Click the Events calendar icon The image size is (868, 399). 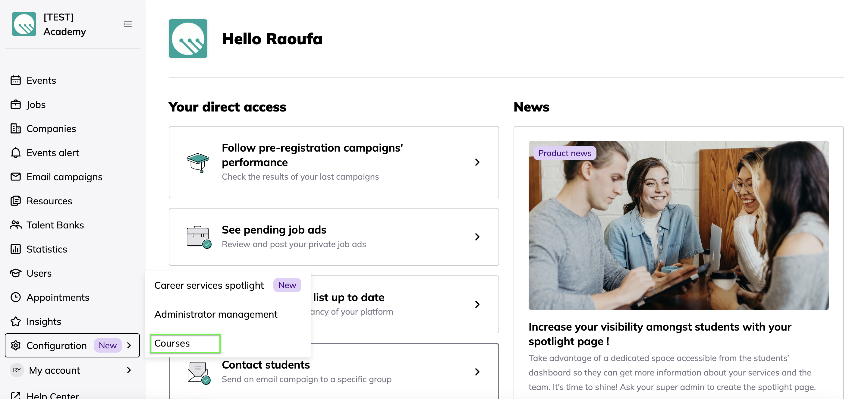click(15, 80)
